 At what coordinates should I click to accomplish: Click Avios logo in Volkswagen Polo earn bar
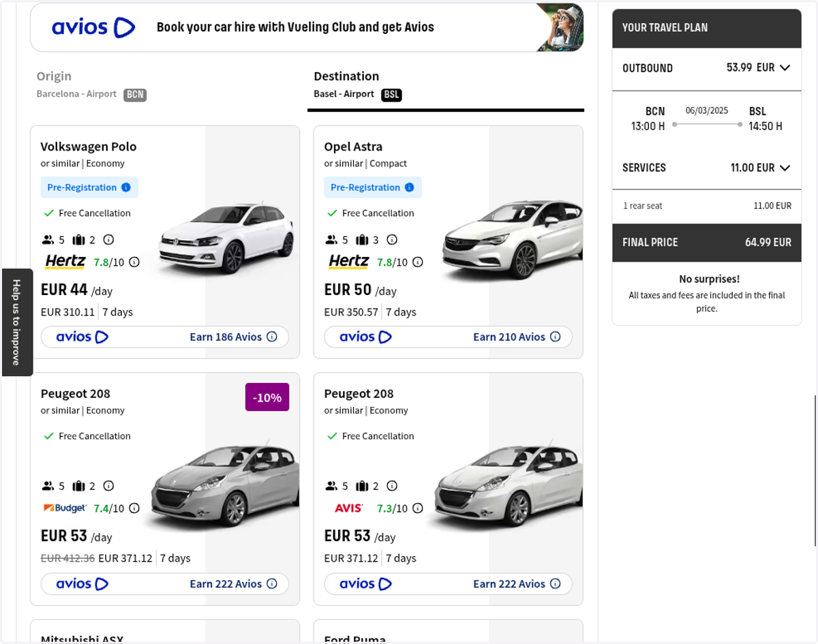point(82,337)
